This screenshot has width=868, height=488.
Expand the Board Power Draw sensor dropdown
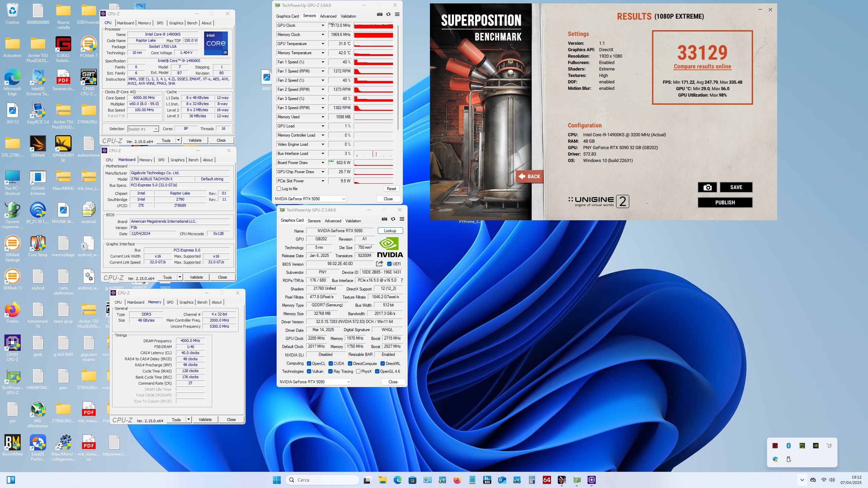[x=323, y=163]
